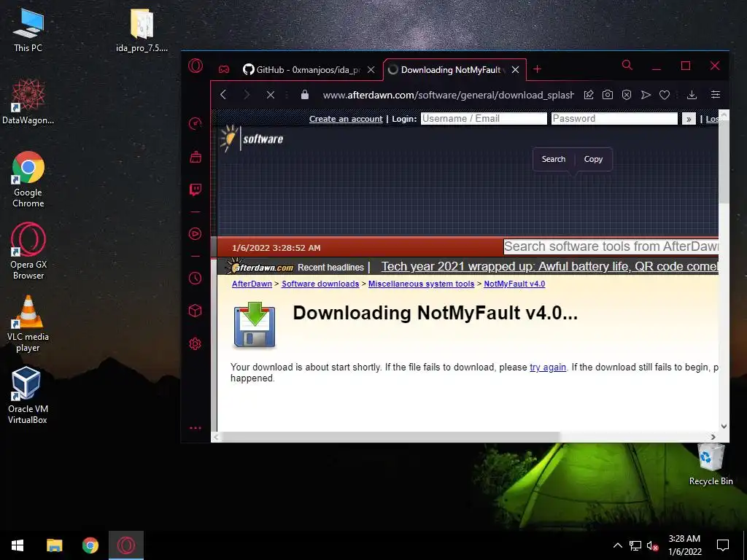
Task: Go back to the previous page
Action: 223,95
